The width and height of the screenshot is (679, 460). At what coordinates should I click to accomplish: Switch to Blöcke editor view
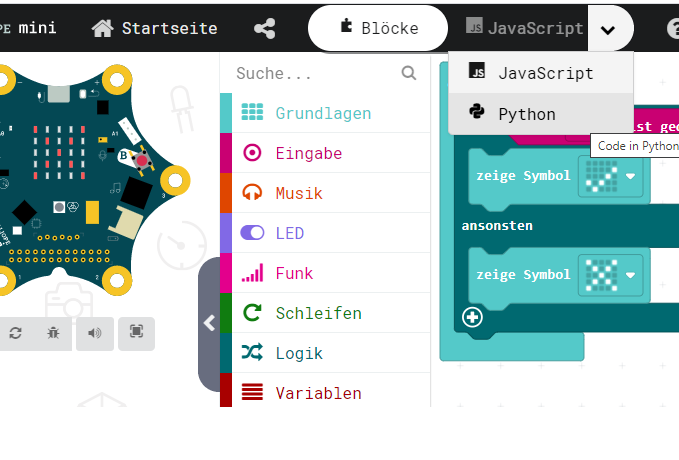(x=378, y=28)
